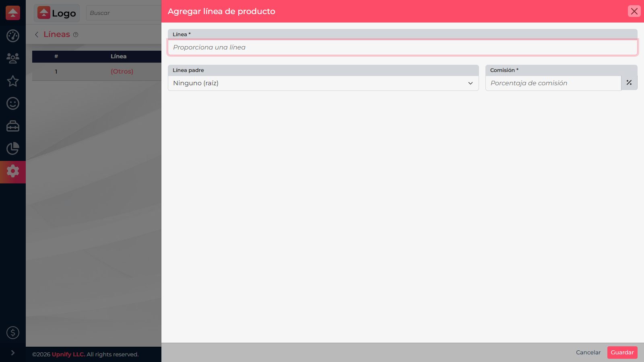Select the (Otros) line row

tap(97, 72)
